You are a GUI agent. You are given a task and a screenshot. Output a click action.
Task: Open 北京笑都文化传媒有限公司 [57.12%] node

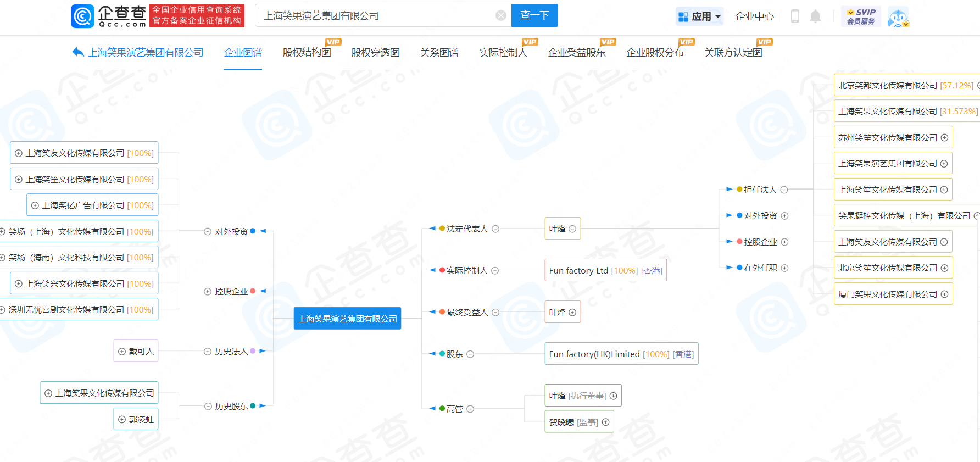[906, 85]
